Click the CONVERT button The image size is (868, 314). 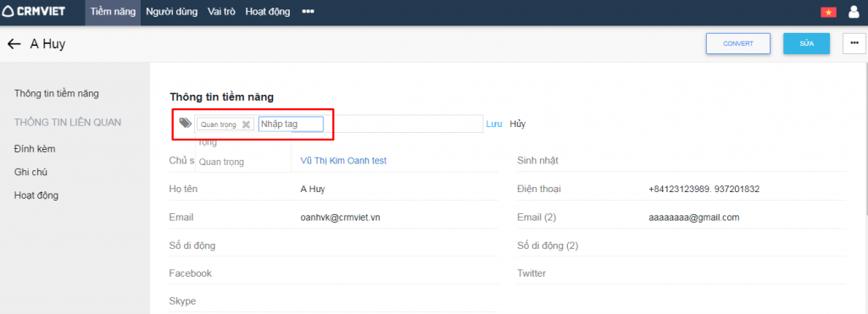click(x=738, y=44)
